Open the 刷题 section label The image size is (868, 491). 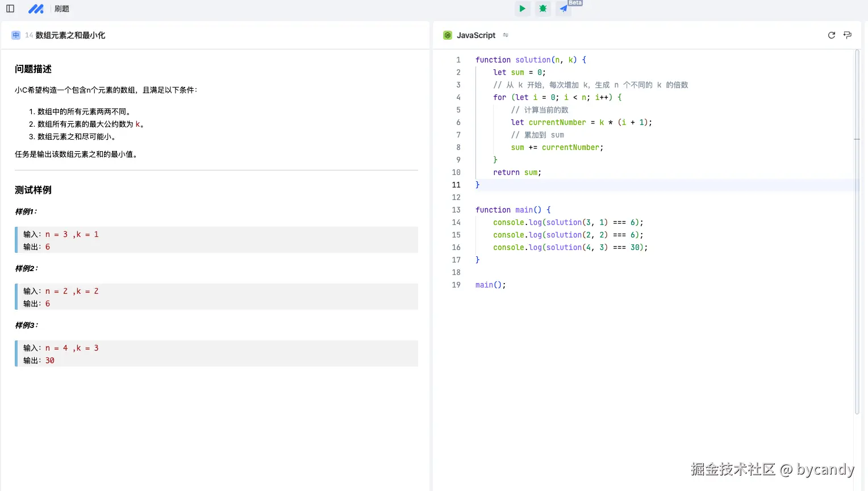pos(62,9)
